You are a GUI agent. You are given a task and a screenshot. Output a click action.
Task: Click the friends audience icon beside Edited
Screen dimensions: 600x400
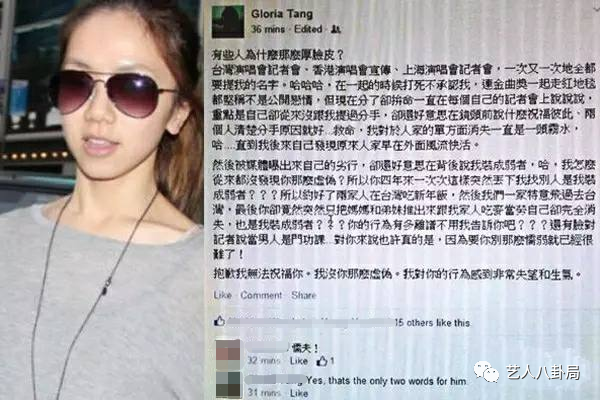coord(336,29)
